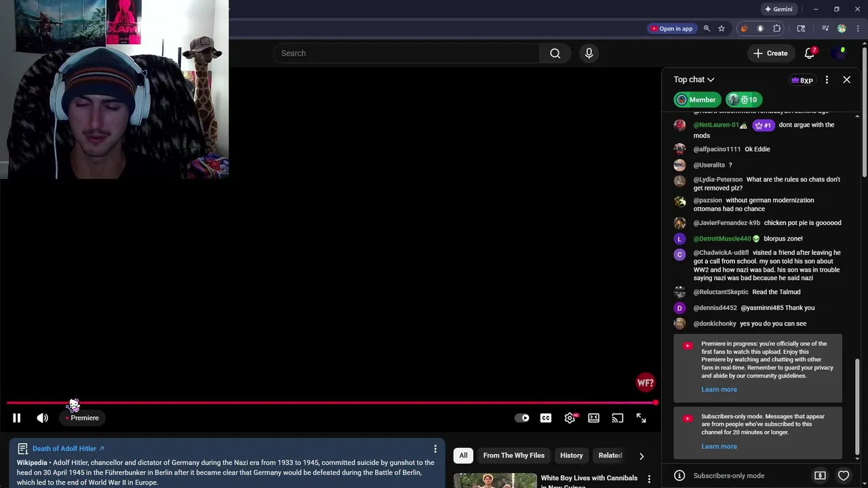868x488 pixels.
Task: Click the #1 rank badge in chat
Action: pyautogui.click(x=763, y=125)
